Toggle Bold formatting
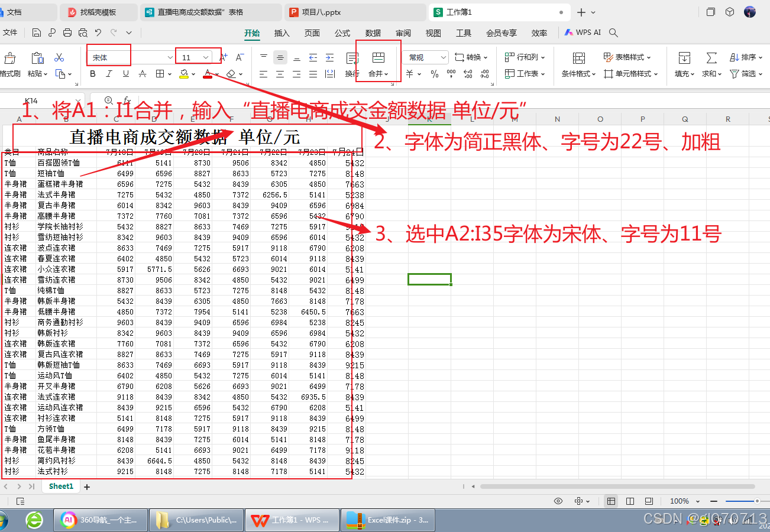This screenshot has height=532, width=770. click(x=92, y=74)
